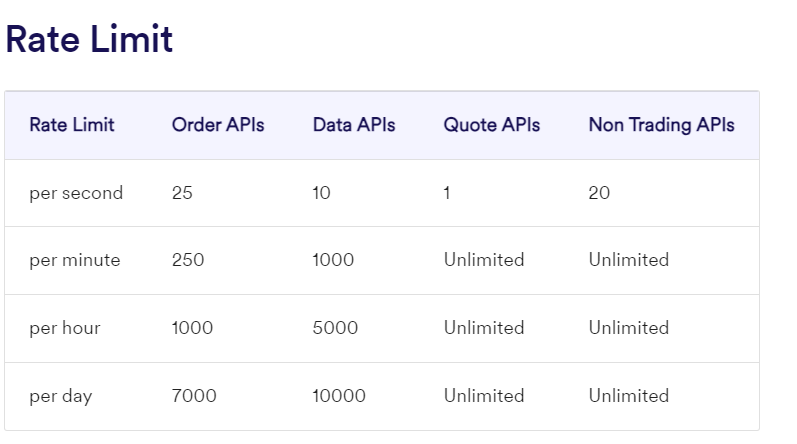
Task: Select the per minute row label
Action: coord(75,260)
